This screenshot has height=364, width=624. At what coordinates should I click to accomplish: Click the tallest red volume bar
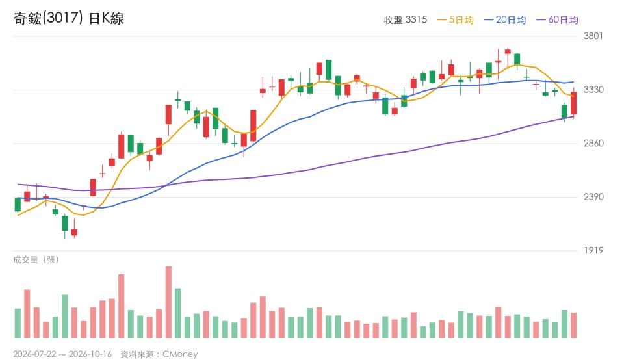click(x=169, y=302)
